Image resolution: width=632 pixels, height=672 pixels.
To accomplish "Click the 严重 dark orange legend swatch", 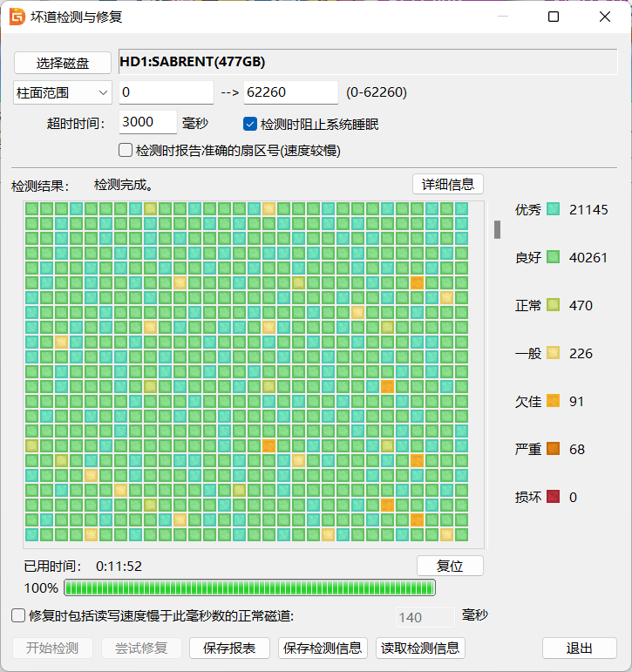I will click(x=553, y=449).
